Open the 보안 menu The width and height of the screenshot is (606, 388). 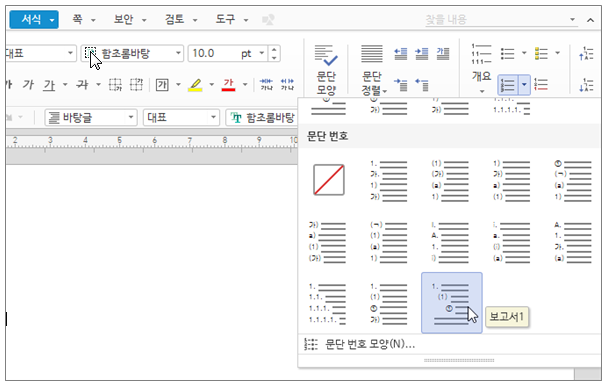pyautogui.click(x=130, y=19)
